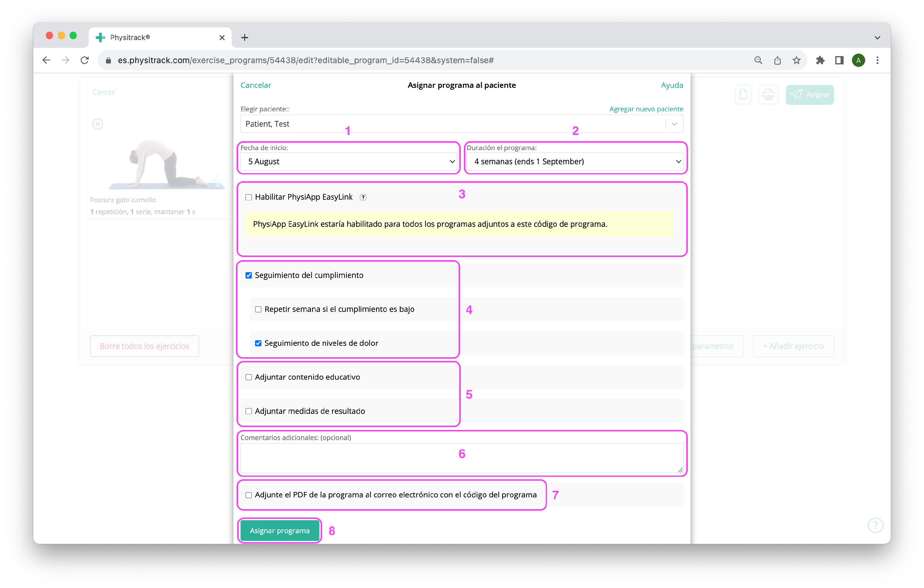Click the Asignar button behind dialog
Screen dimensions: 924x588
coord(810,95)
